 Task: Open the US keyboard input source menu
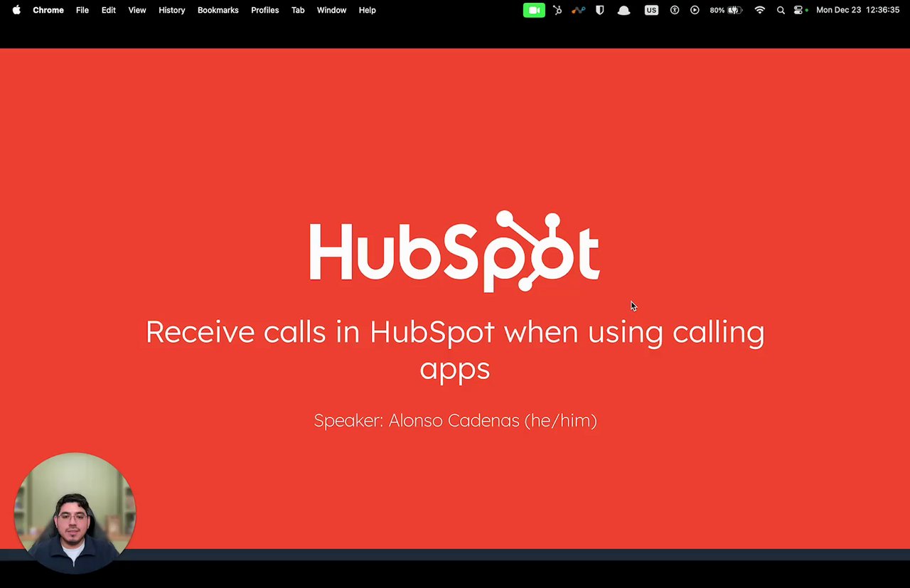pos(651,10)
